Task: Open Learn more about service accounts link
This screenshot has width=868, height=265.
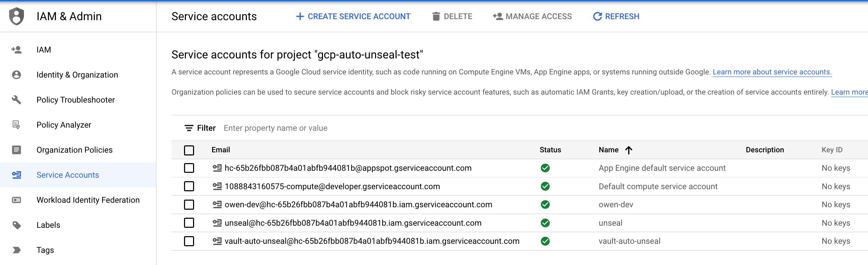Action: (772, 72)
